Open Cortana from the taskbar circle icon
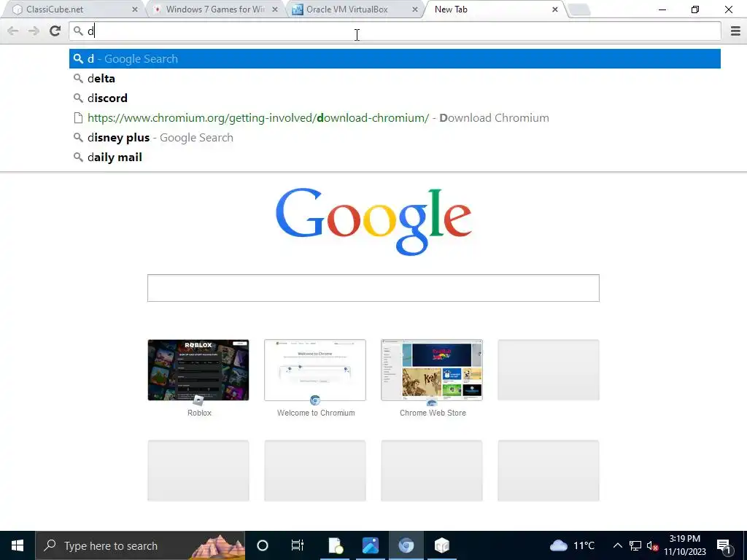The width and height of the screenshot is (747, 560). click(x=263, y=545)
